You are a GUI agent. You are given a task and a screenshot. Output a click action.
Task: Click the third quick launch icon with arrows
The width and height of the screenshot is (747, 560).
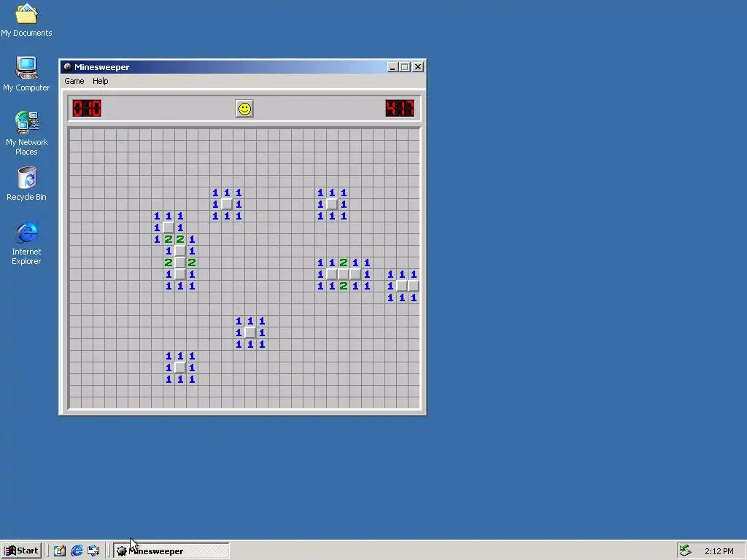tap(93, 551)
